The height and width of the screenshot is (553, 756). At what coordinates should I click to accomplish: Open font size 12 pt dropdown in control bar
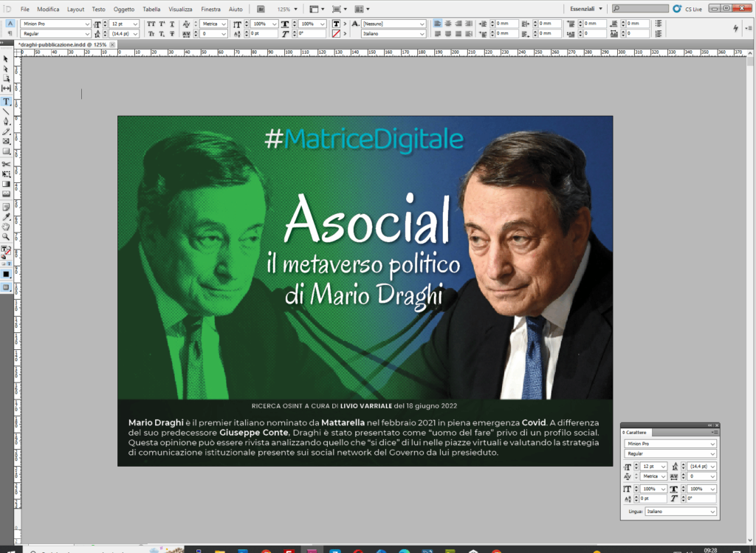(136, 24)
